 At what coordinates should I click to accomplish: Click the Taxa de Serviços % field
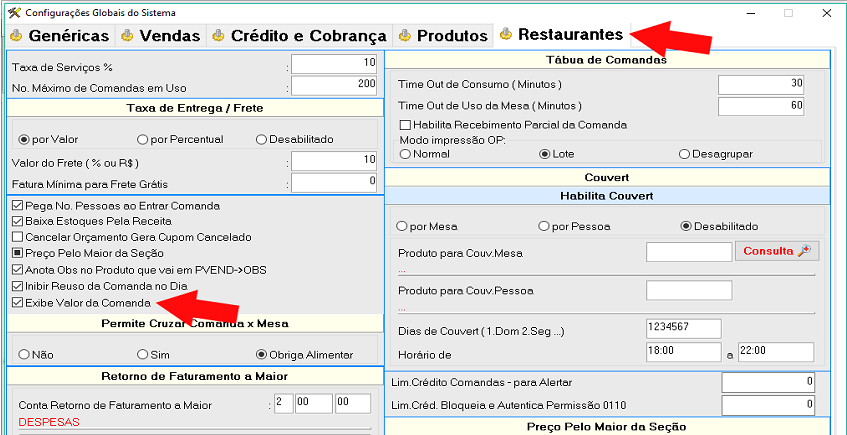tap(335, 65)
